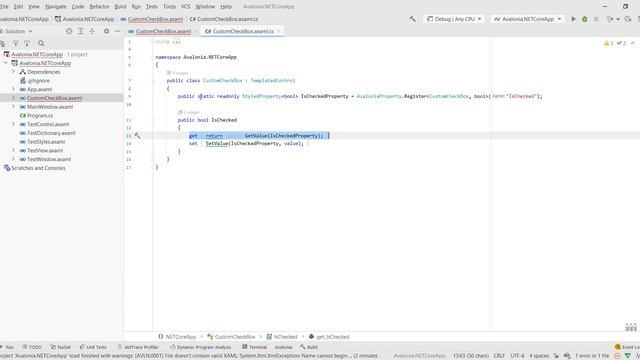Click the UTF-8 encoding in status bar
640x360 pixels.
click(x=517, y=356)
